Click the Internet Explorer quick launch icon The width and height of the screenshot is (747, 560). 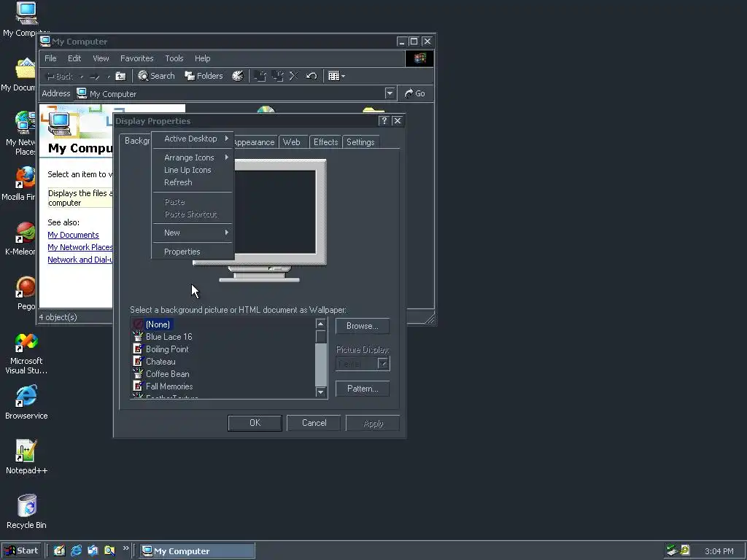coord(76,551)
